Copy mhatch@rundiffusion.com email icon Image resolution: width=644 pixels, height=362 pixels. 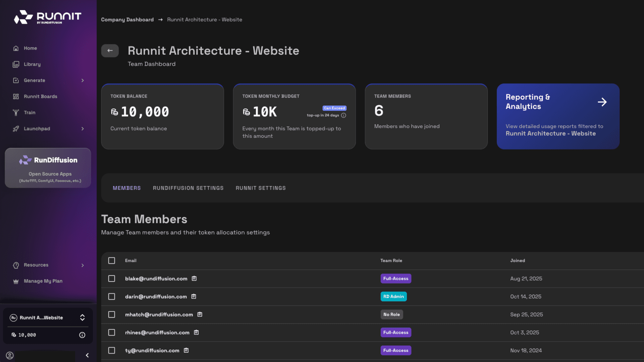tap(200, 314)
